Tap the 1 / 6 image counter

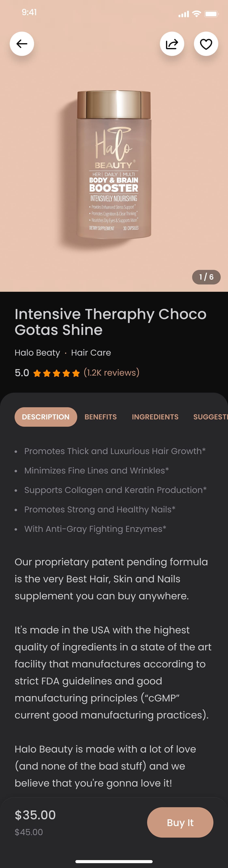pyautogui.click(x=206, y=277)
